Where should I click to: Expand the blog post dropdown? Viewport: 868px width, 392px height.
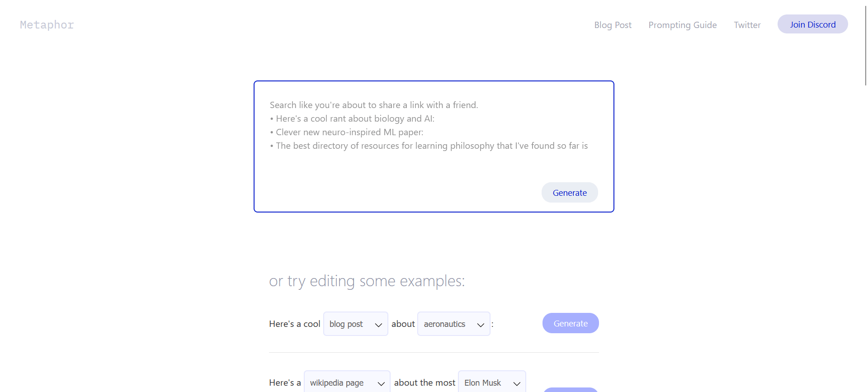(355, 324)
